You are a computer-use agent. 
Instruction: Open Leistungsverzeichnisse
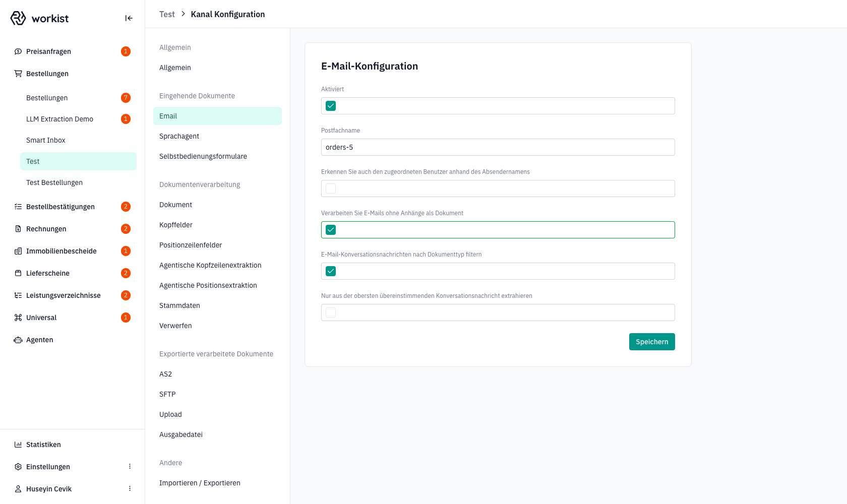(72, 295)
